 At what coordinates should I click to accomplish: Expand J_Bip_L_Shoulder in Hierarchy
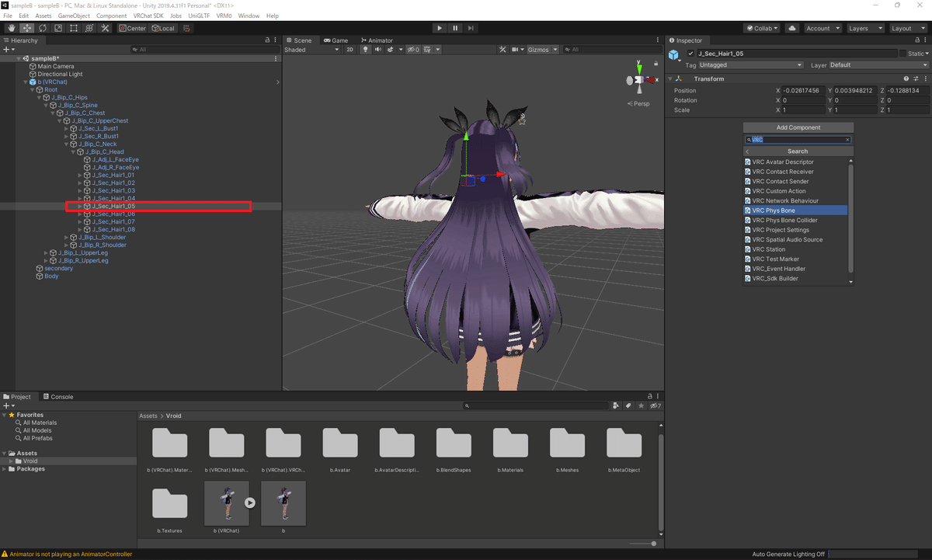pyautogui.click(x=66, y=237)
